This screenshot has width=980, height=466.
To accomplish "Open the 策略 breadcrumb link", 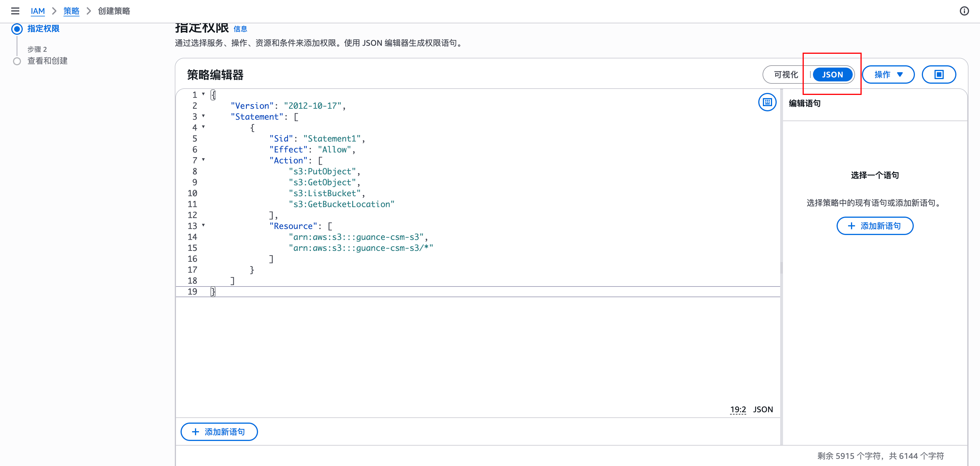I will click(71, 11).
